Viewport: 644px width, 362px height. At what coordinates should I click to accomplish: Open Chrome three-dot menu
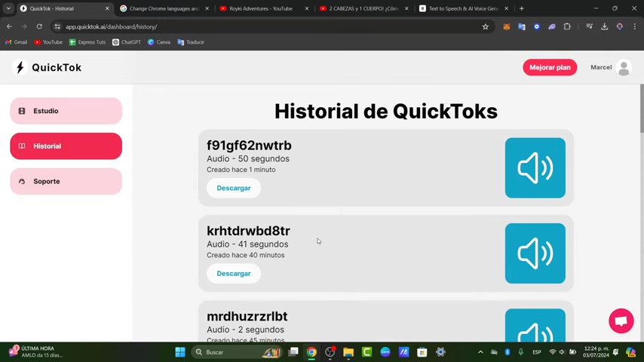[634, 26]
